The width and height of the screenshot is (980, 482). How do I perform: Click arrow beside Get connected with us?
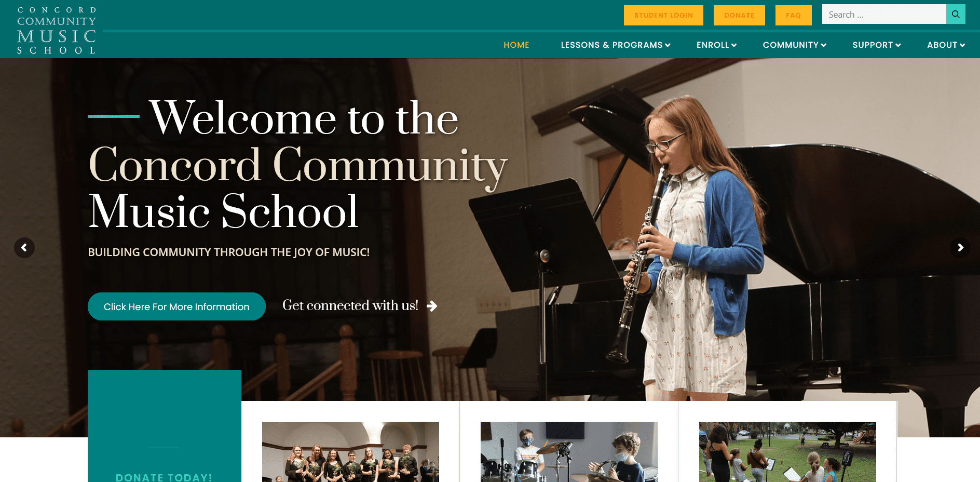pyautogui.click(x=432, y=306)
